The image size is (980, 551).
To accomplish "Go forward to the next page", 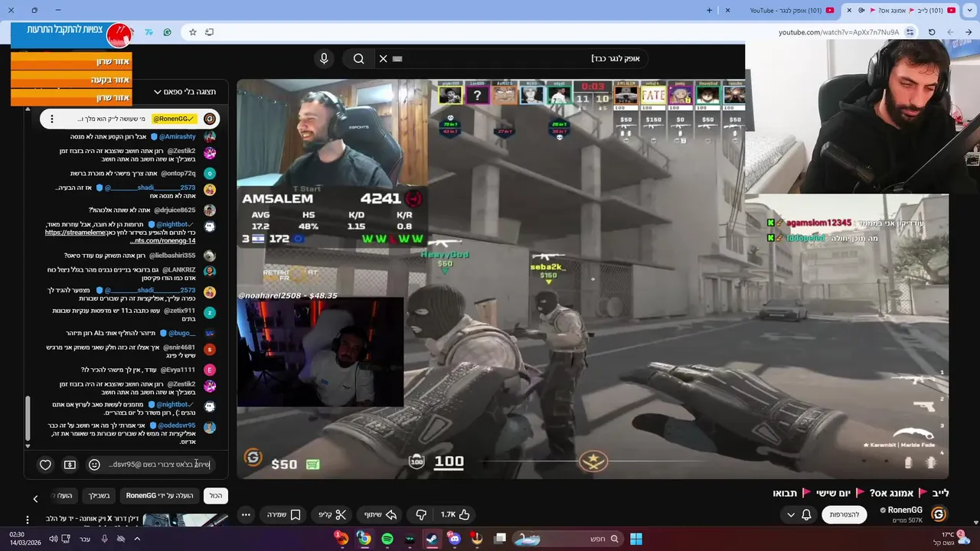I will (x=950, y=32).
